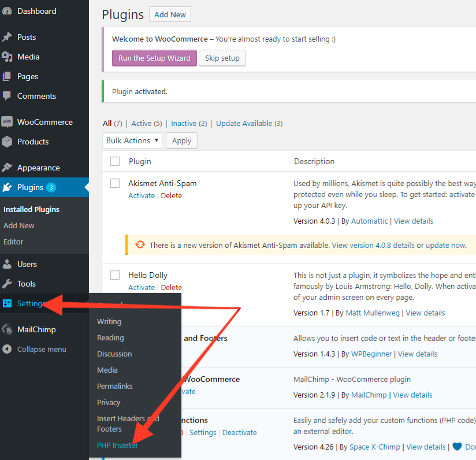Click the Appearance paintbrush icon
The image size is (476, 460).
pos(7,168)
